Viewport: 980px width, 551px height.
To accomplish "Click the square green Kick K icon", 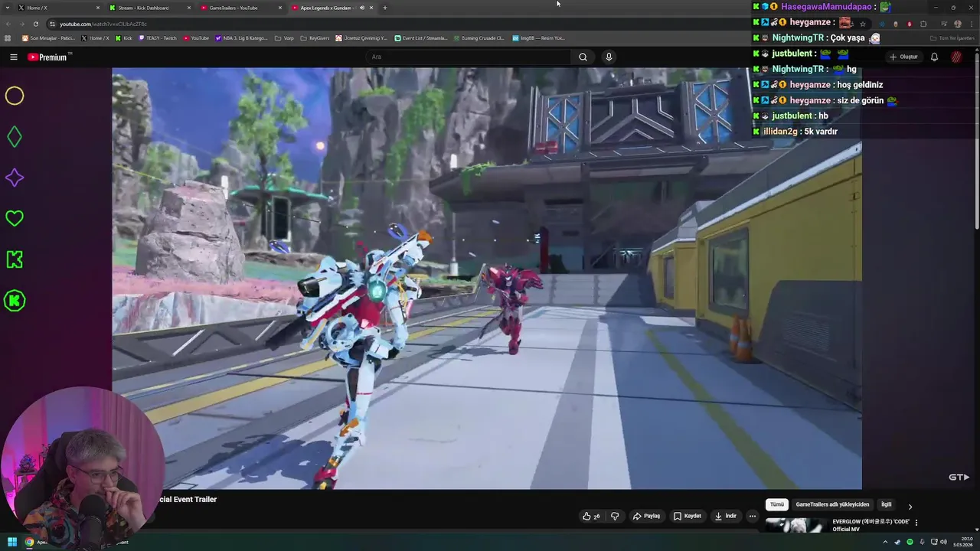I will (x=15, y=259).
